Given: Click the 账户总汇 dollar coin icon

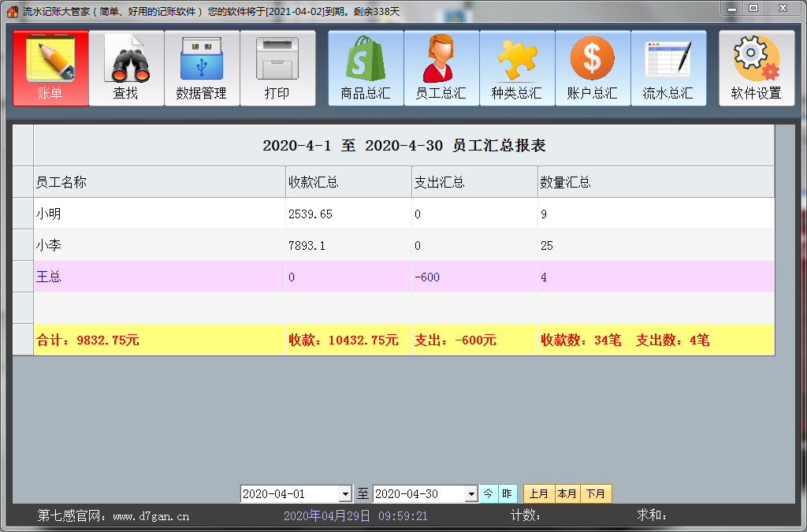Looking at the screenshot, I should pos(593,68).
